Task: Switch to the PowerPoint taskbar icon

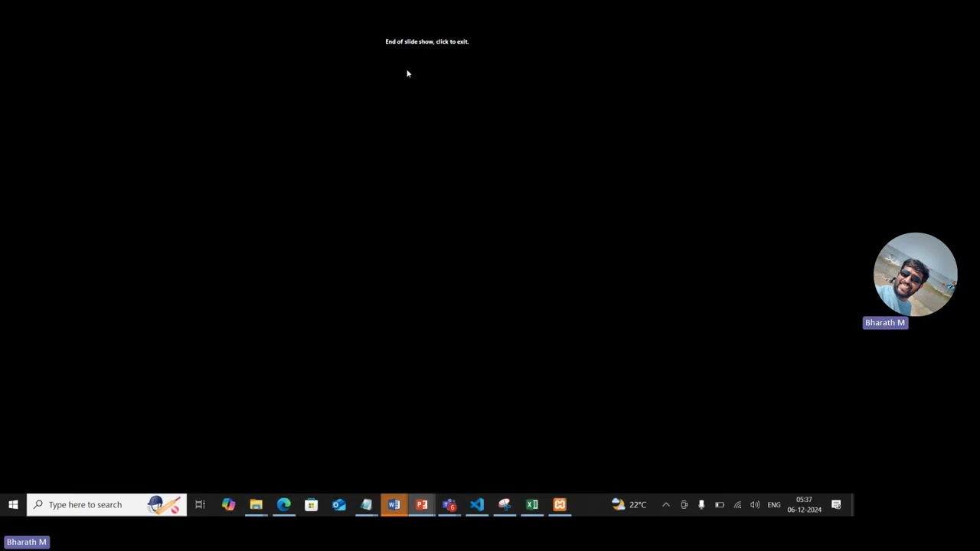Action: 421,504
